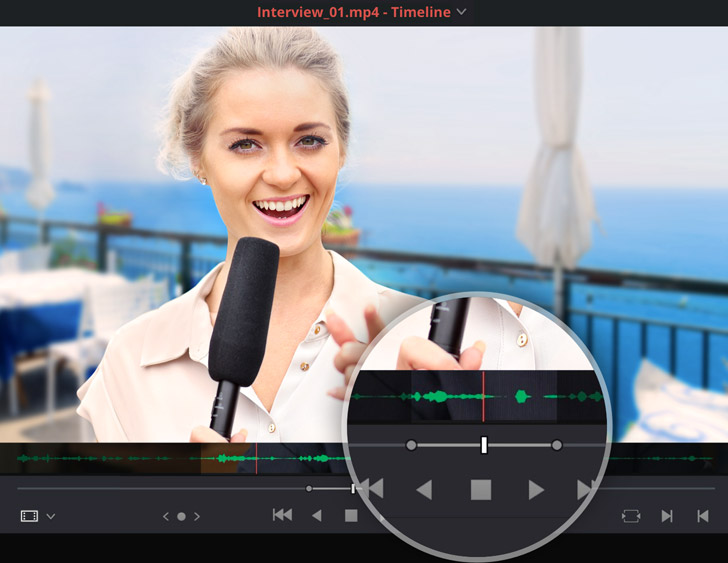Jump to previous marker with left chevron
Image resolution: width=728 pixels, height=563 pixels.
click(167, 517)
